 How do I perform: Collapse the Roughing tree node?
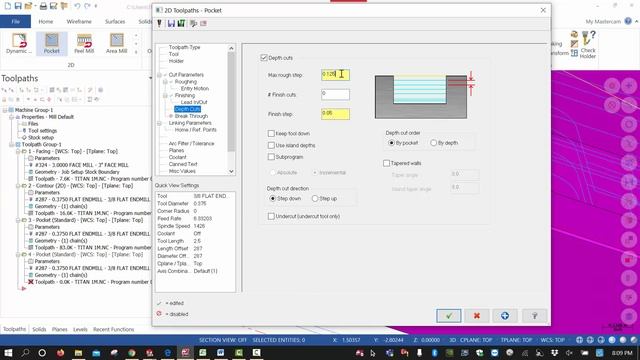tap(165, 82)
